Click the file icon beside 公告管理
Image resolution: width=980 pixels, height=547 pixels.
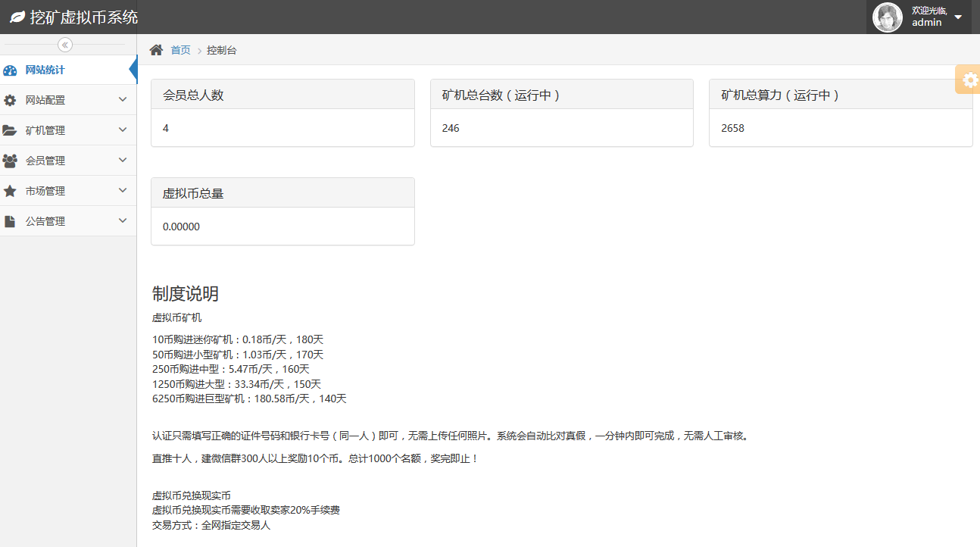[x=10, y=221]
